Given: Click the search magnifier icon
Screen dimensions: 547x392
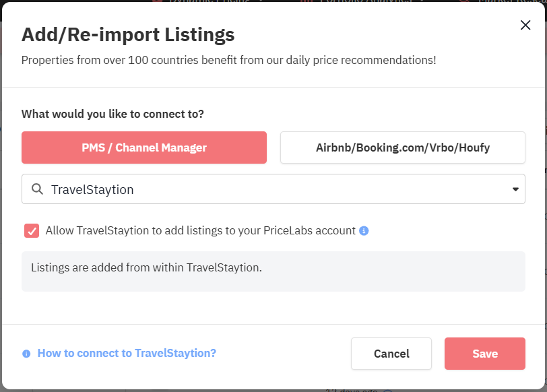Looking at the screenshot, I should click(x=38, y=189).
